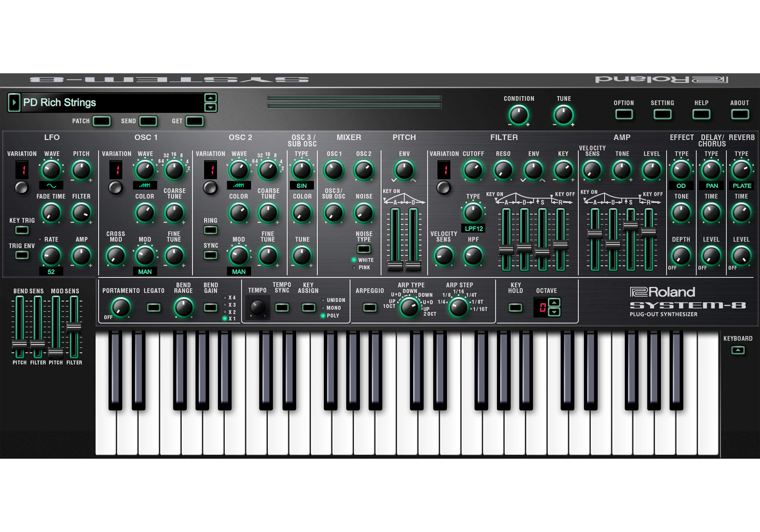Click the OSC 3 TUNE knob
Image resolution: width=760 pixels, height=532 pixels.
(x=302, y=256)
